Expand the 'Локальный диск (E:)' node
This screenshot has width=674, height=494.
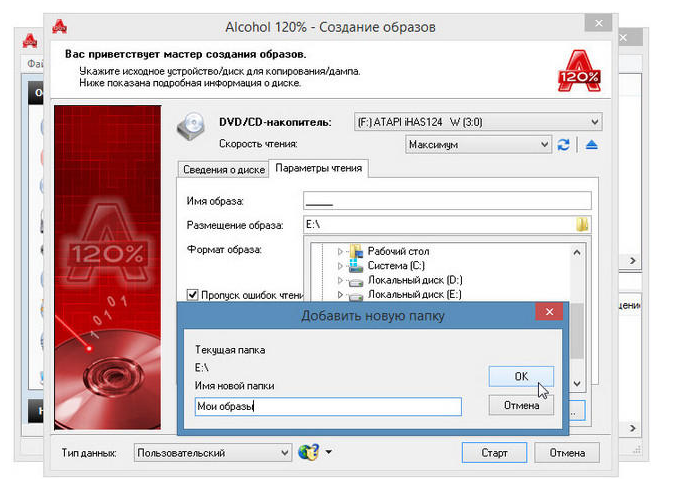click(340, 295)
